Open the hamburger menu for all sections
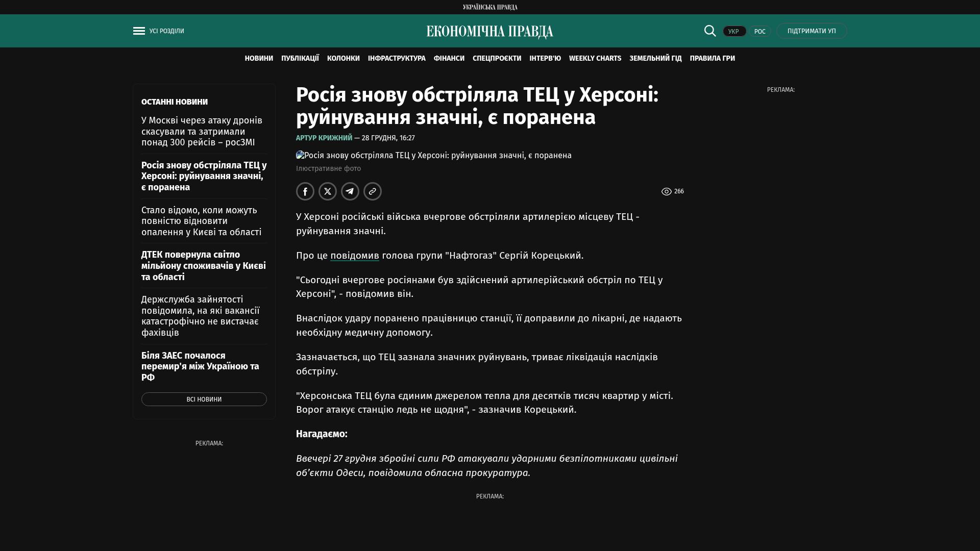The height and width of the screenshot is (551, 980). pos(139,31)
